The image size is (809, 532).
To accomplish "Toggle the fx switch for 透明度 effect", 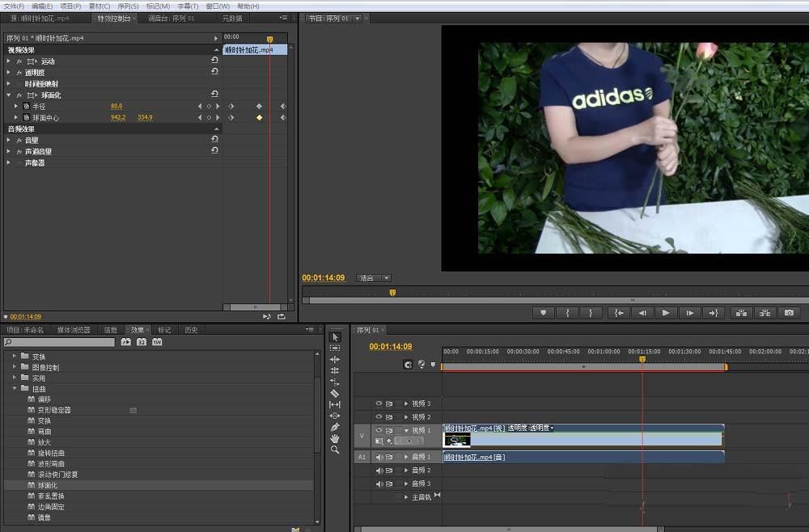I will pos(19,73).
